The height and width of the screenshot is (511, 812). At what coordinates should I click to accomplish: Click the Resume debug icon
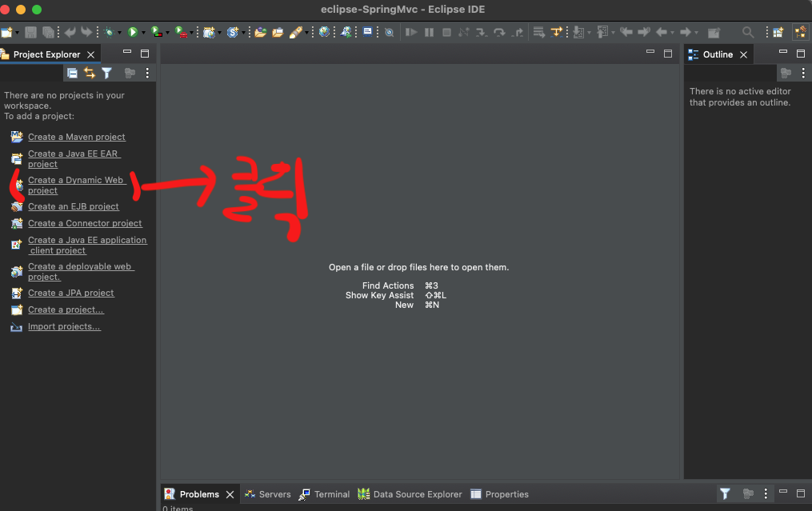411,33
